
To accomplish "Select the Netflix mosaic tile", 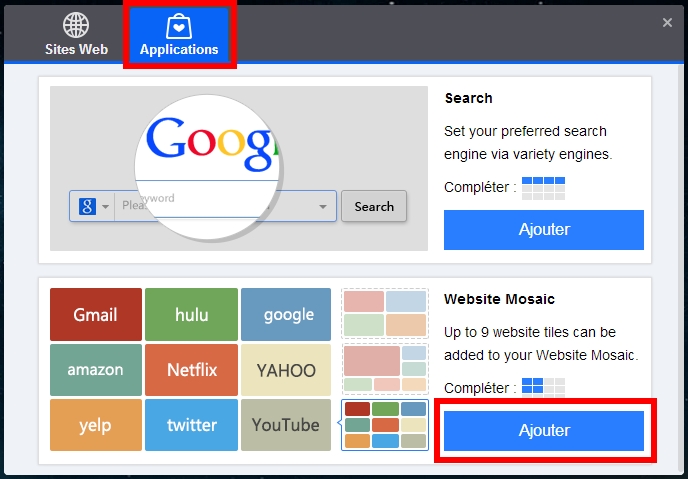I will click(x=191, y=370).
